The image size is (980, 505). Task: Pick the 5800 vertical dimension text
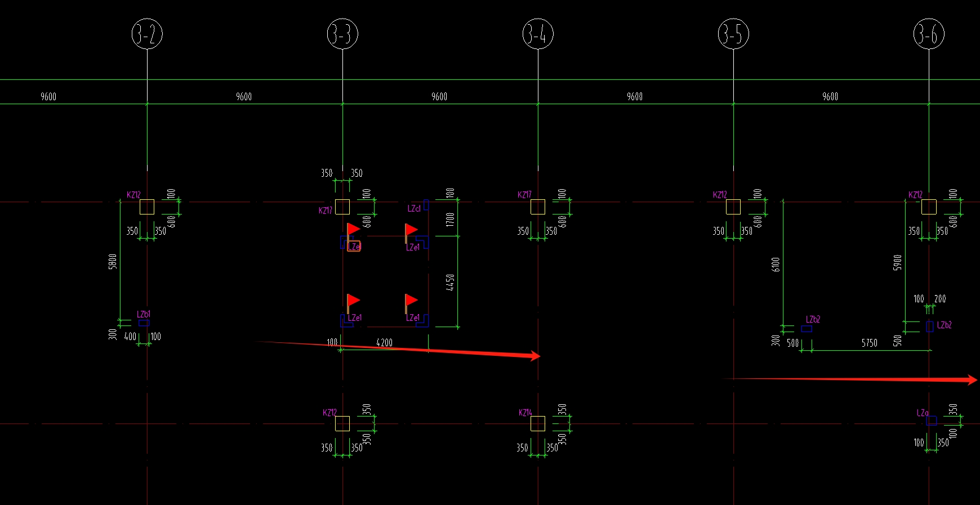coord(113,262)
